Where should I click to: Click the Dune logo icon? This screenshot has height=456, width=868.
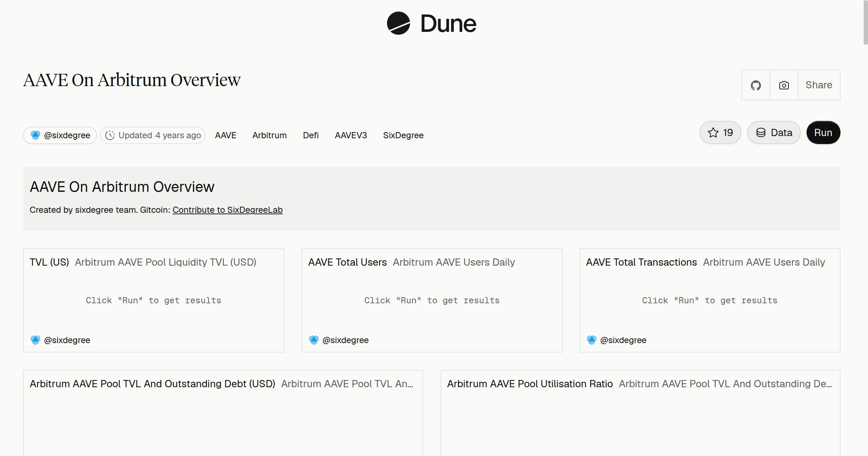(398, 23)
